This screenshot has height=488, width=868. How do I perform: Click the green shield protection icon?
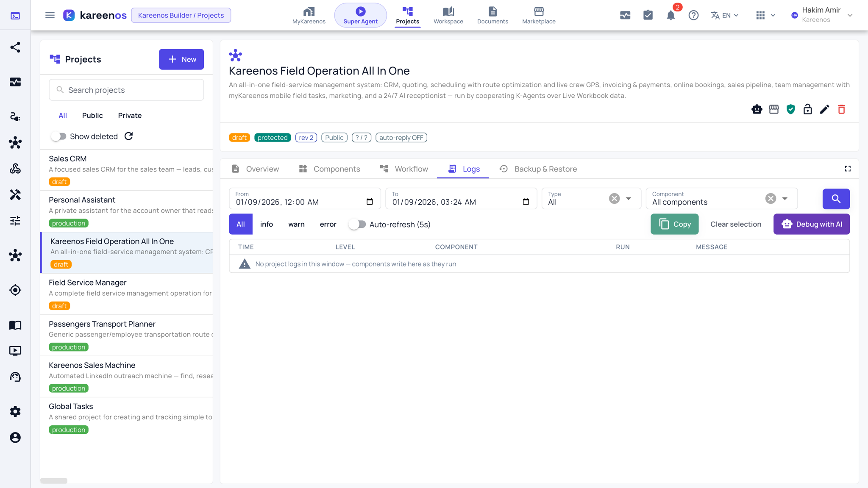click(791, 109)
